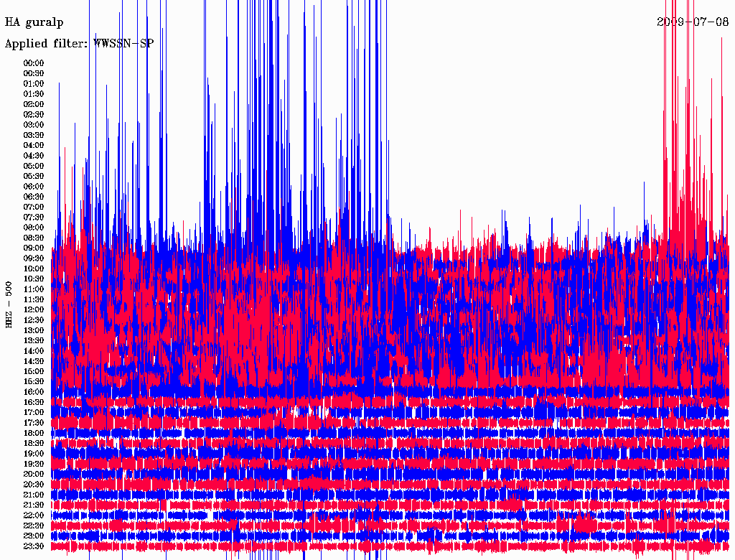Click the 12:00 time label
The image size is (735, 560).
(x=34, y=309)
